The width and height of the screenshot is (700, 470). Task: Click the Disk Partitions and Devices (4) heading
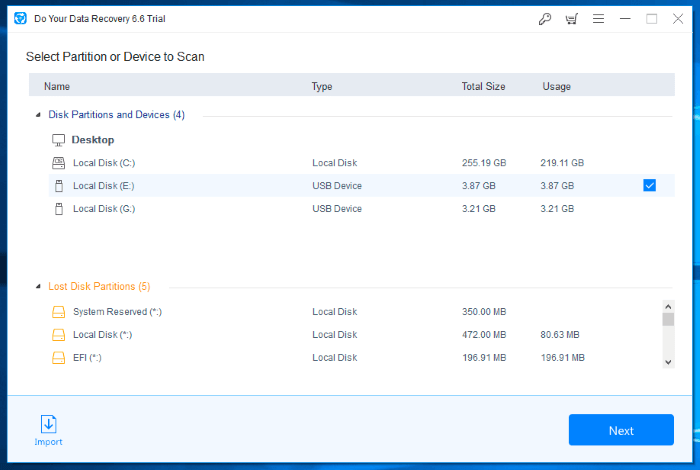(117, 115)
